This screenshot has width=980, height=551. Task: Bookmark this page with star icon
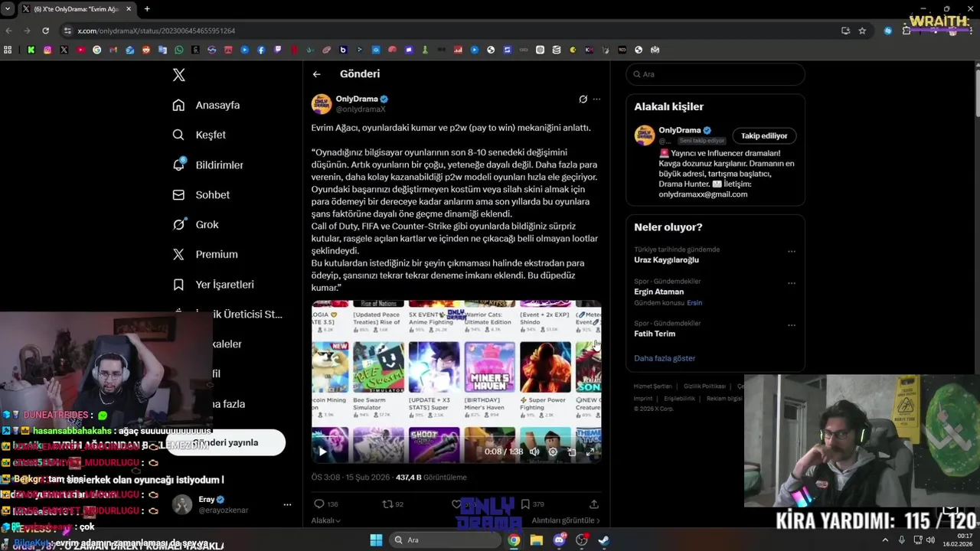(x=862, y=31)
